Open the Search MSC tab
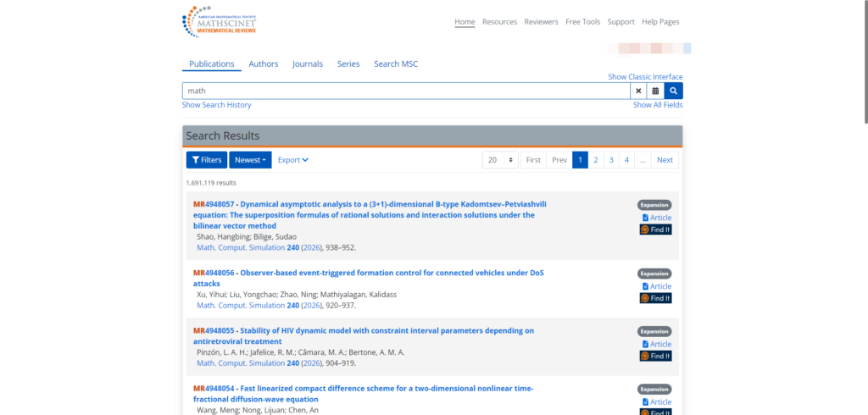The width and height of the screenshot is (868, 415). pos(396,64)
